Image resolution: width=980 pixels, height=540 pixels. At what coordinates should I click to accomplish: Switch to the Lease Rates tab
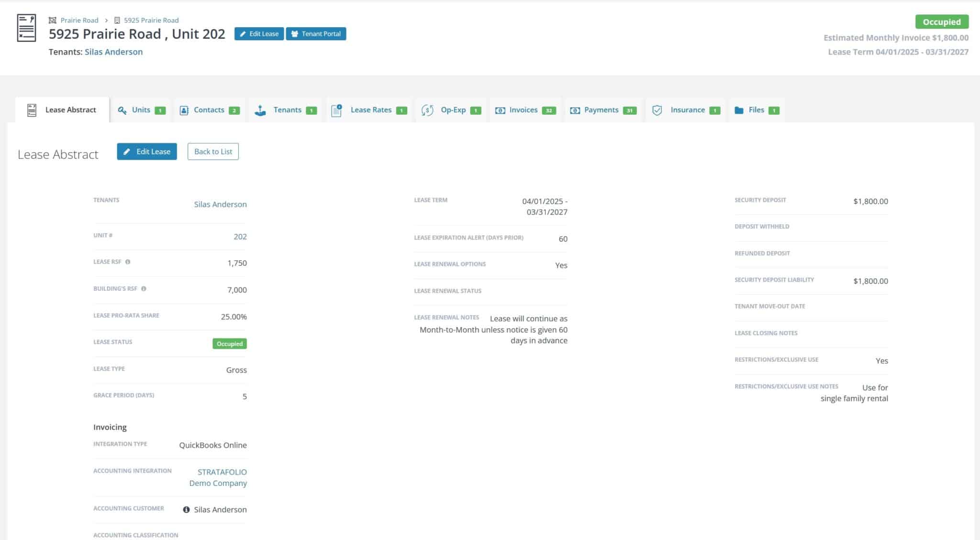click(371, 110)
